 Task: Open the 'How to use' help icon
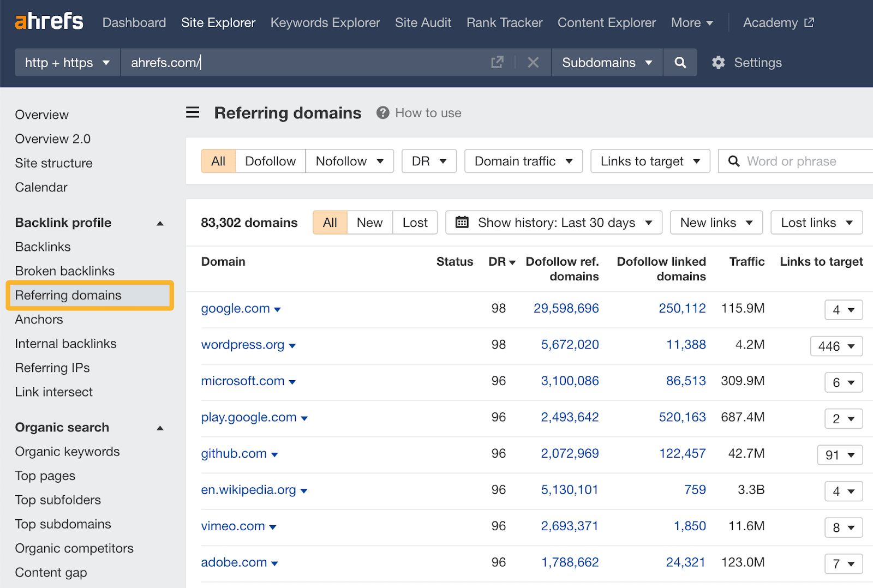click(383, 113)
